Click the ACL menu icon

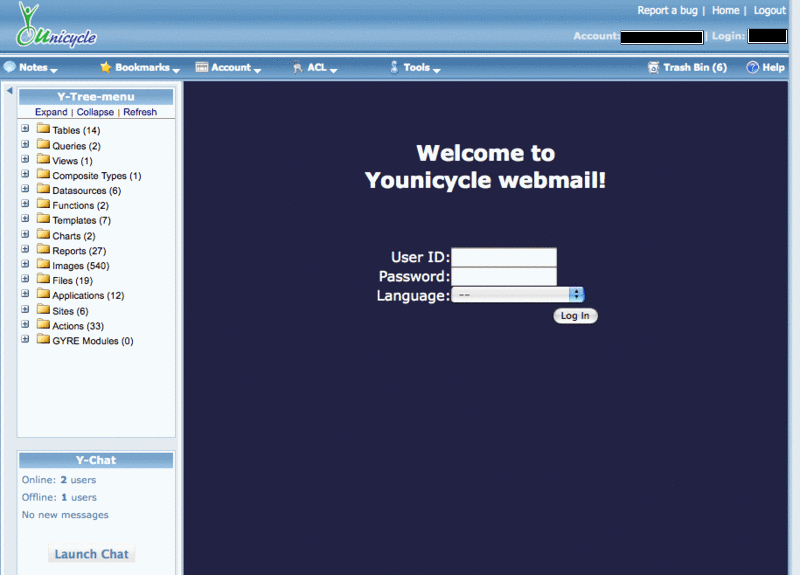point(298,68)
